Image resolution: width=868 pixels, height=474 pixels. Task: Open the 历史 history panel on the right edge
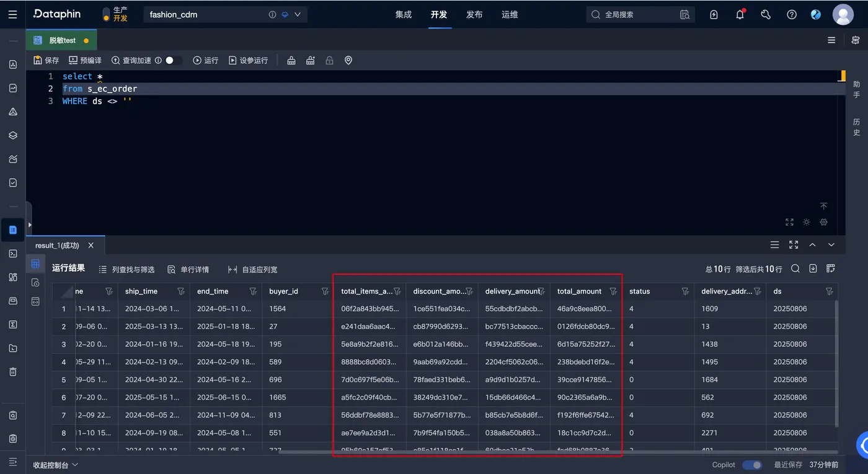coord(857,127)
